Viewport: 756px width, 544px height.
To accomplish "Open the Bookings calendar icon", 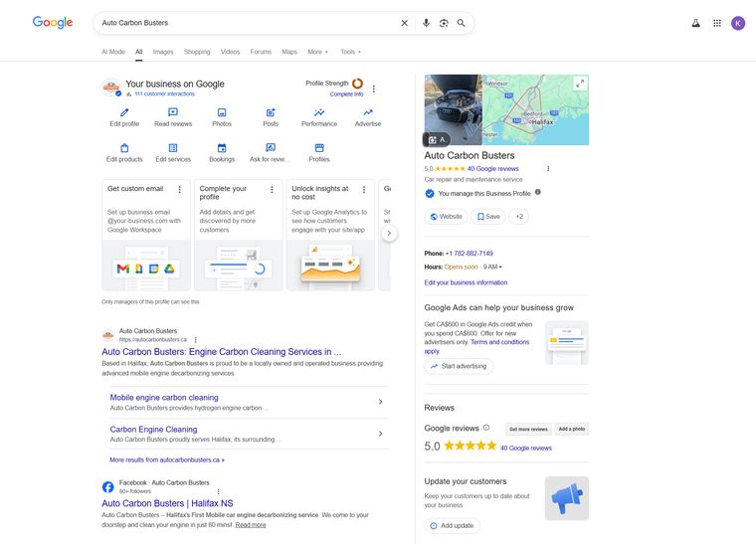I will click(x=222, y=147).
